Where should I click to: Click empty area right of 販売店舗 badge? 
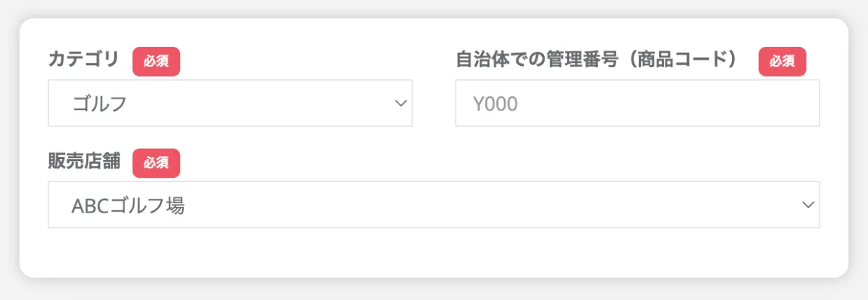(x=499, y=163)
